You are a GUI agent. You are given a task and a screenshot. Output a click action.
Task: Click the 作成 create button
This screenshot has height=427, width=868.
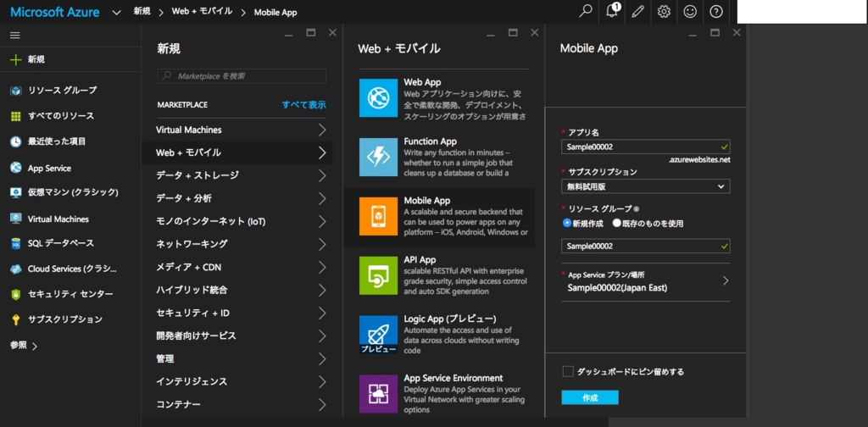590,397
